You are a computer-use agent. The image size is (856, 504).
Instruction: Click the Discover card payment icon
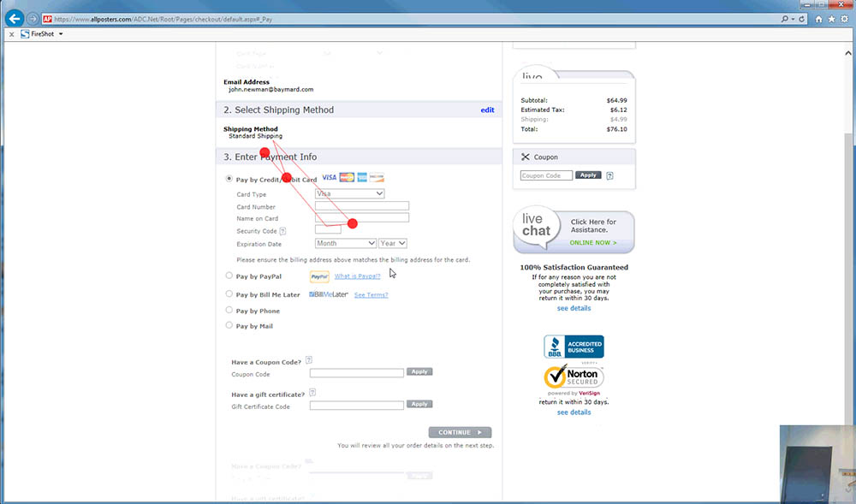pos(377,178)
